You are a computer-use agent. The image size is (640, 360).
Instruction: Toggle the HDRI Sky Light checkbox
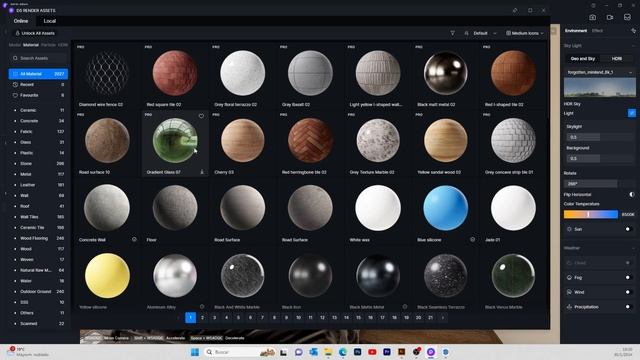click(631, 113)
